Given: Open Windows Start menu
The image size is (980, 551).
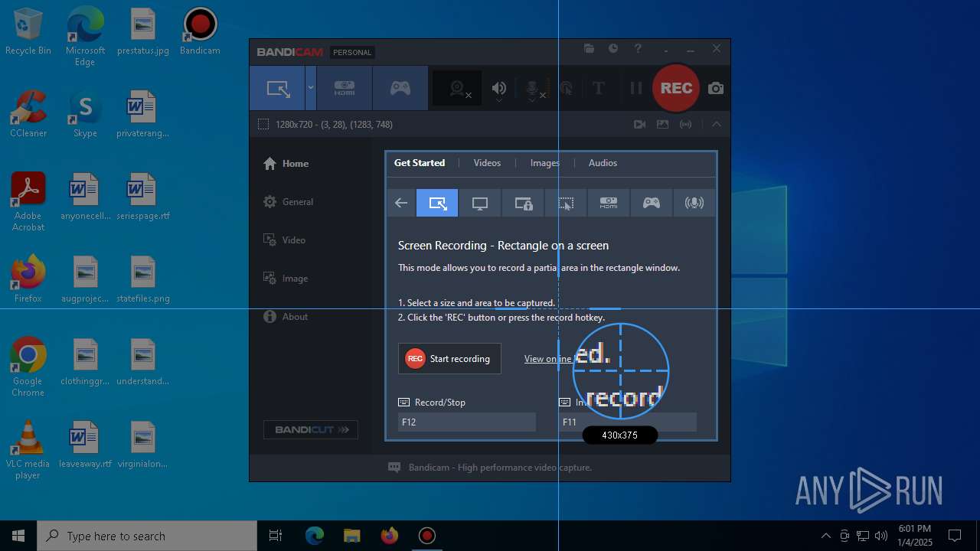Looking at the screenshot, I should click(18, 536).
